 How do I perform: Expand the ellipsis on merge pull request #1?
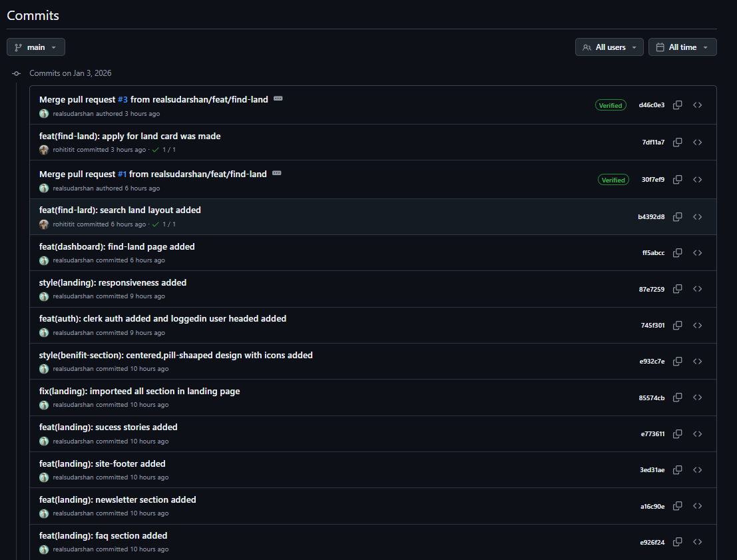[x=277, y=172]
